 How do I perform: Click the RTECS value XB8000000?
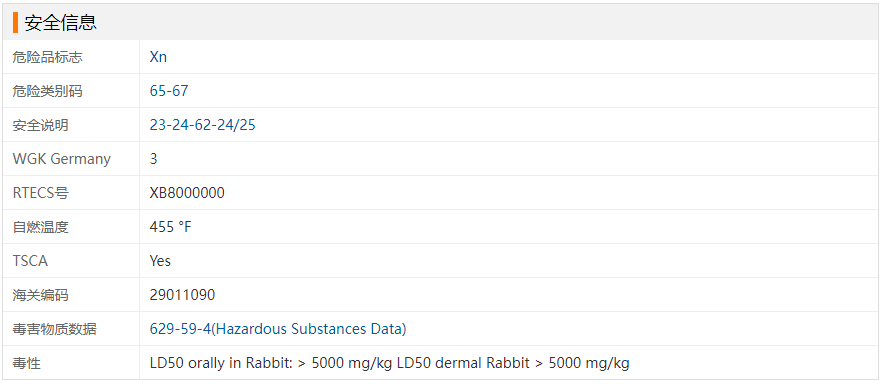(x=187, y=193)
